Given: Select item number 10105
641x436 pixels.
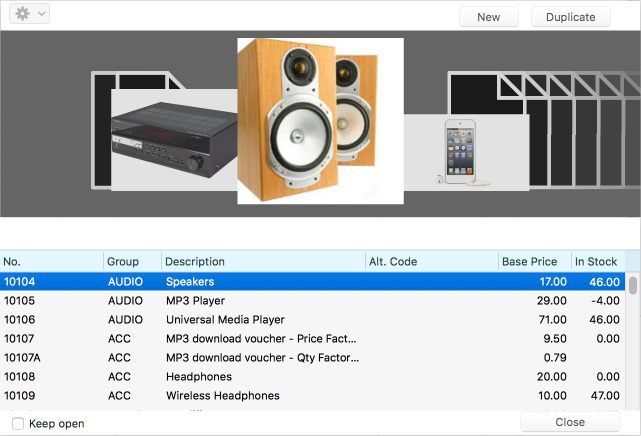Looking at the screenshot, I should point(19,301).
